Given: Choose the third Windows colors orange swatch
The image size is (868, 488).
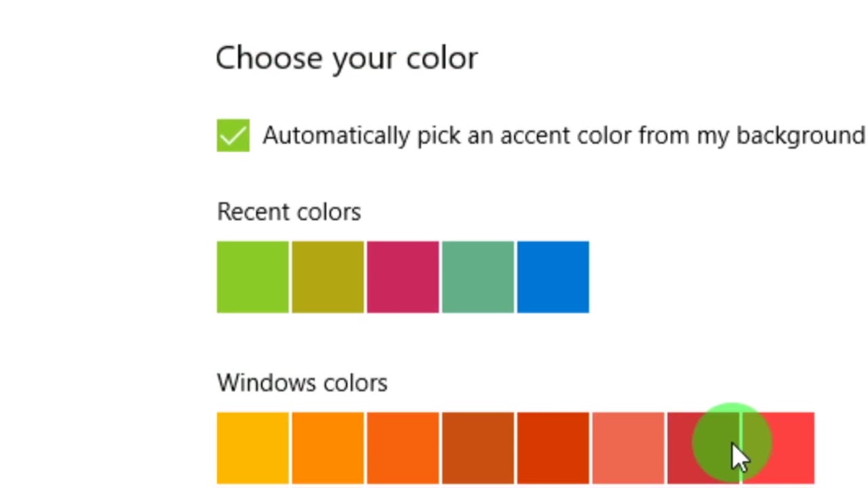Looking at the screenshot, I should coord(403,448).
